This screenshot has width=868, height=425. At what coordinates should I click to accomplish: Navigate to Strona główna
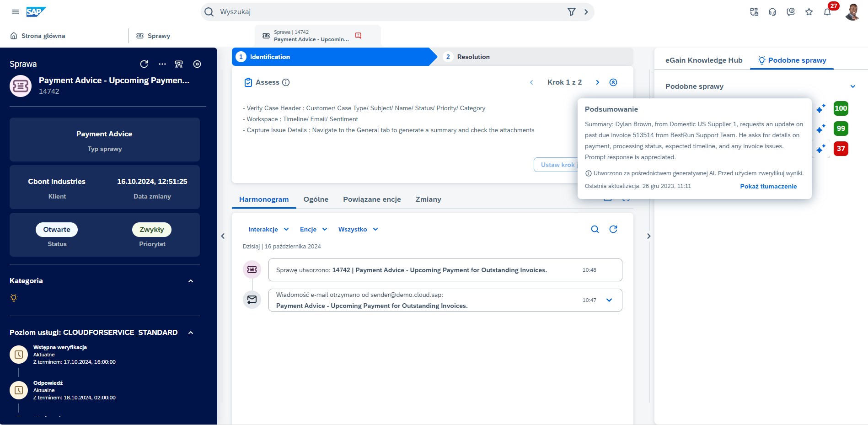tap(43, 35)
